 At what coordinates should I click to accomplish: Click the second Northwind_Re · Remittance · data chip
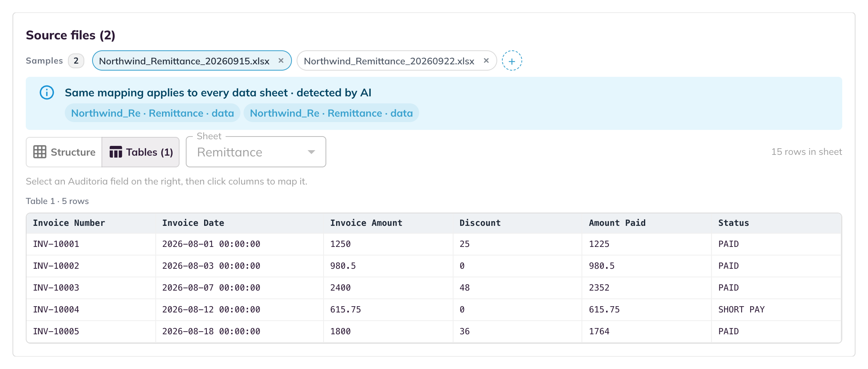[x=331, y=113]
